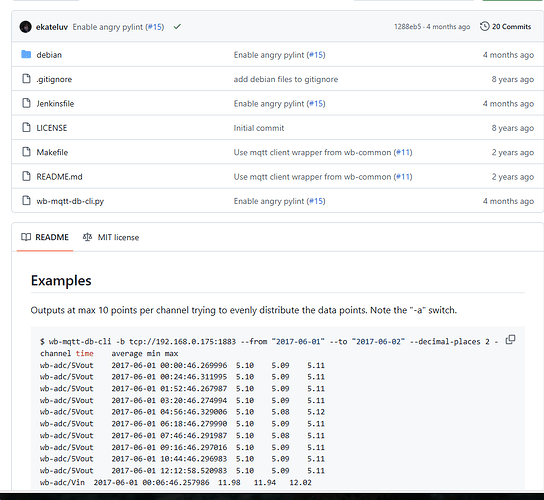
Task: Open pull request #15 in Jenkinsfile row
Action: [x=316, y=104]
